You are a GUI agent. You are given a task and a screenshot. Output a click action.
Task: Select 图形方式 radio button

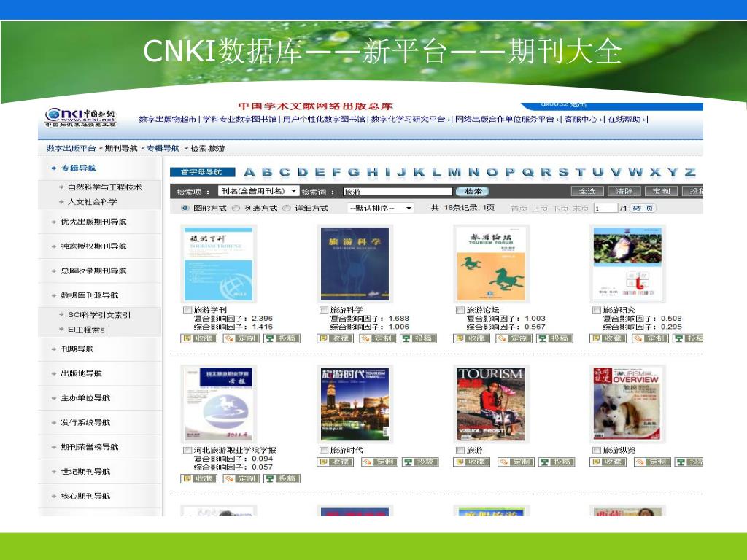pos(185,208)
